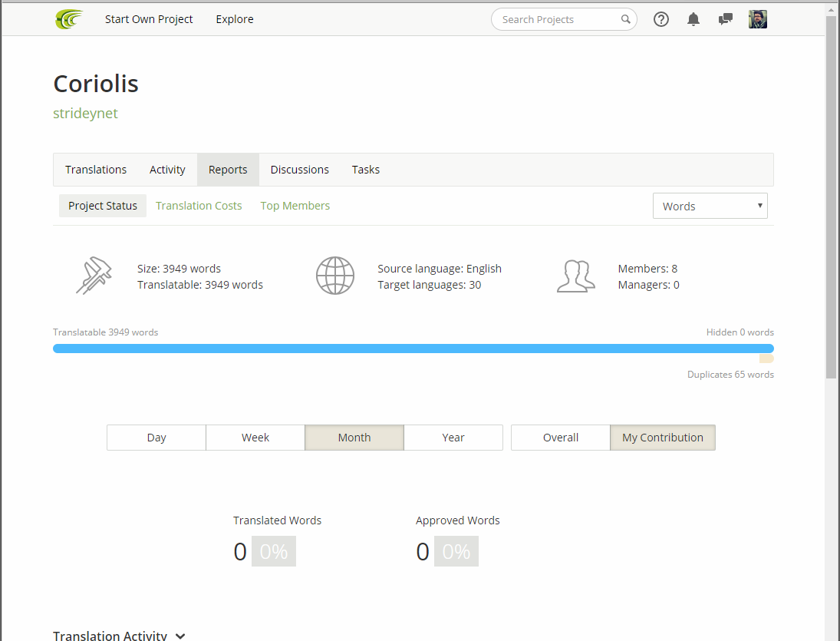The width and height of the screenshot is (840, 641).
Task: Switch to the Discussions tab
Action: [x=299, y=170]
